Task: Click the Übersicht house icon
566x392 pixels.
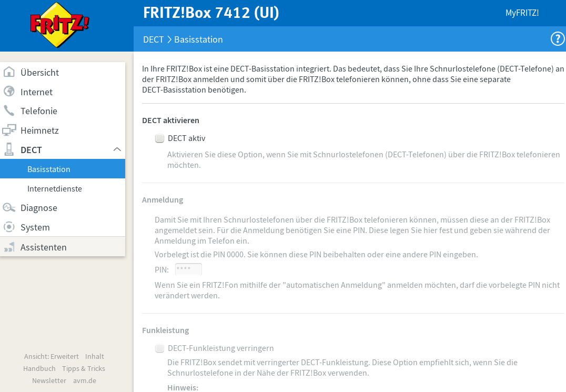Action: point(9,72)
